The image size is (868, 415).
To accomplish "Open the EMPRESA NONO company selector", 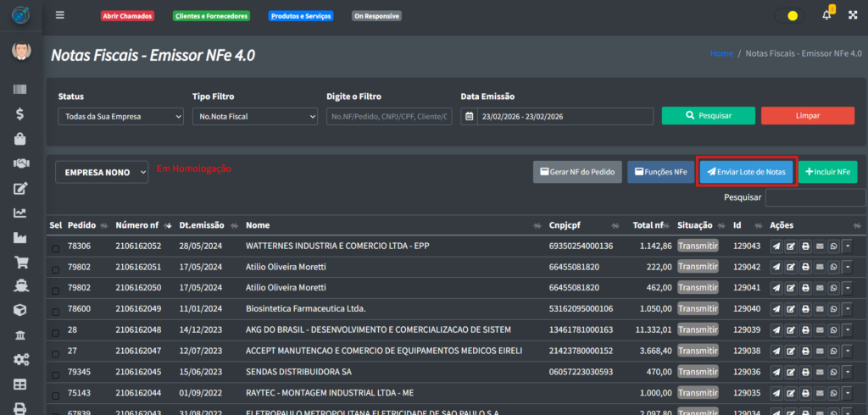I will [x=102, y=172].
